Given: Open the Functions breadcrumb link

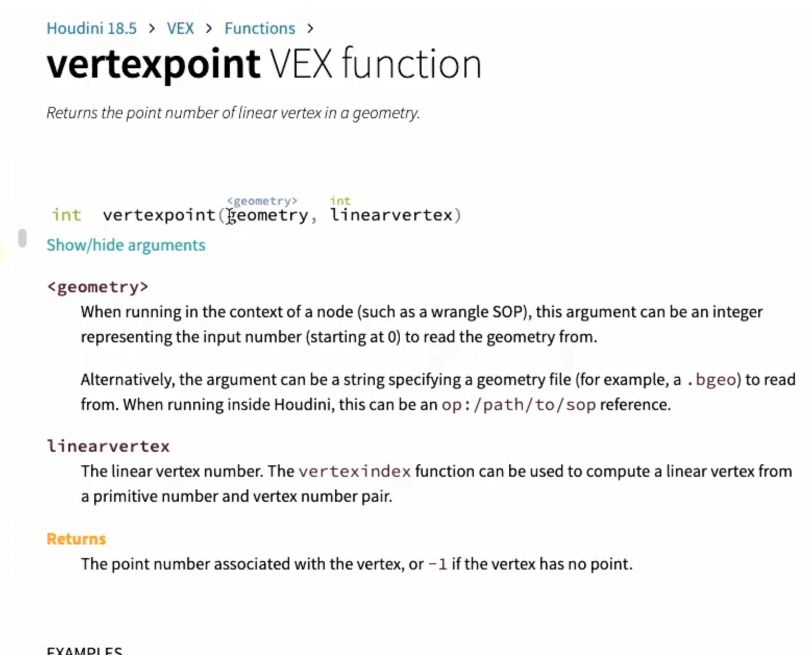Looking at the screenshot, I should click(x=260, y=28).
